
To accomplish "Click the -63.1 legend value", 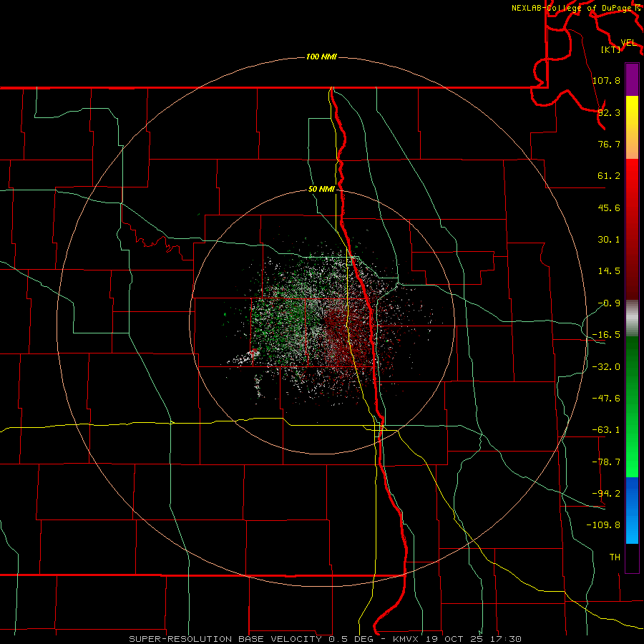I will click(606, 430).
